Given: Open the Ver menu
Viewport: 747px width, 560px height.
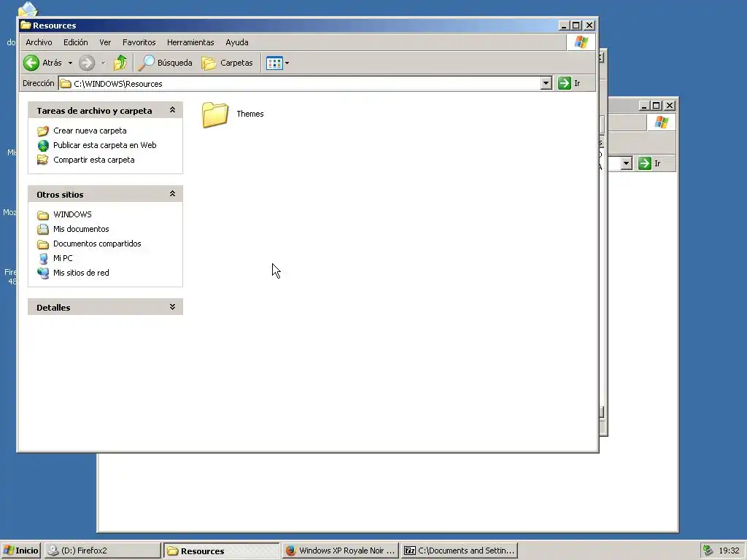Looking at the screenshot, I should tap(105, 42).
